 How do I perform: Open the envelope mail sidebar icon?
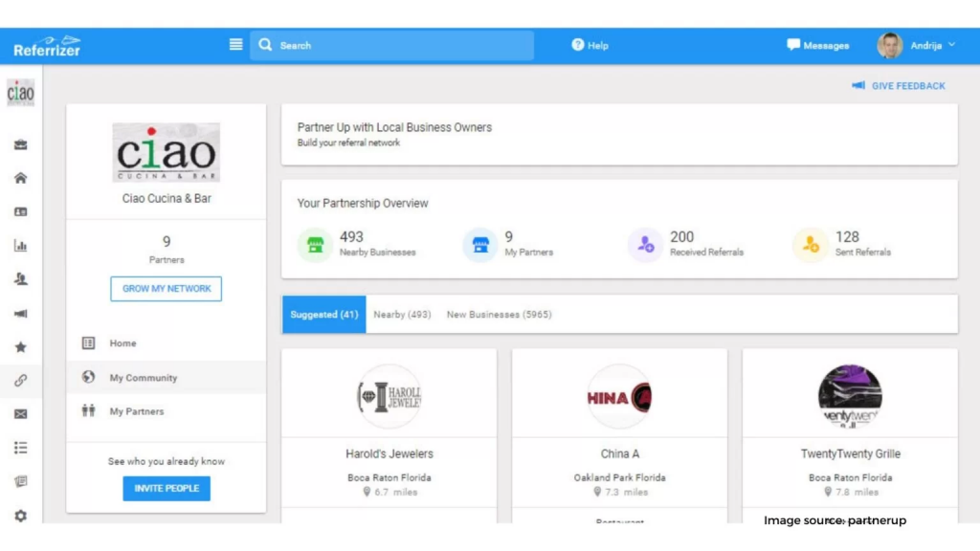21,414
